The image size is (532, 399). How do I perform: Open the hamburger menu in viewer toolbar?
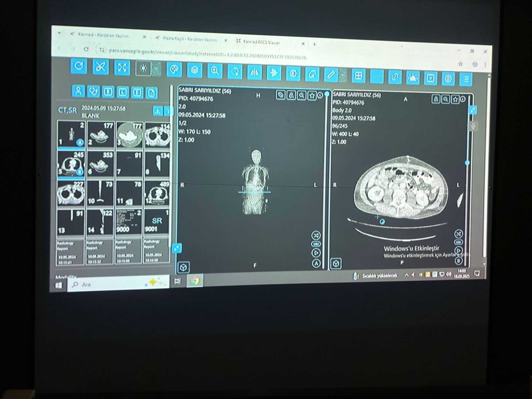point(466,79)
